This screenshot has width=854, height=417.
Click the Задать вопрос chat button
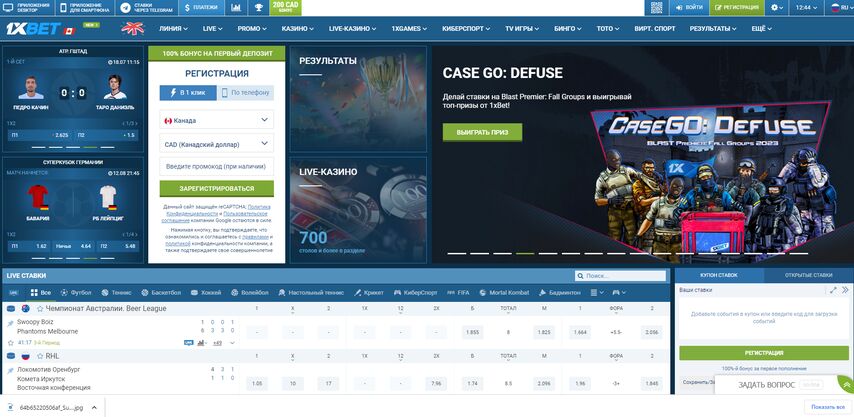click(x=774, y=385)
